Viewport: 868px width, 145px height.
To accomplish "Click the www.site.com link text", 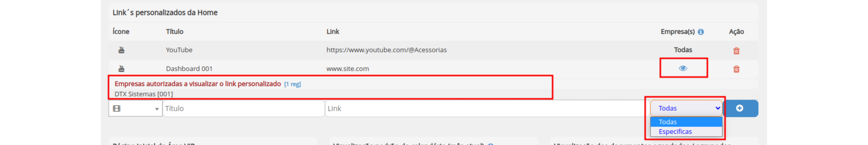I will [348, 69].
